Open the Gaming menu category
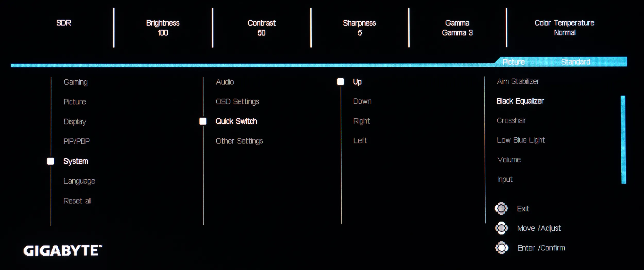The width and height of the screenshot is (644, 270). coord(75,82)
